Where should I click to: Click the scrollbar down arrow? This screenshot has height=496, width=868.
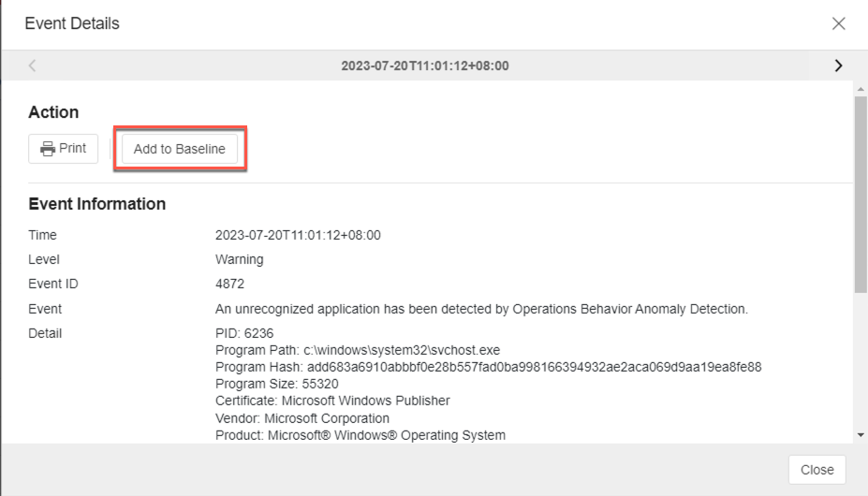click(860, 435)
